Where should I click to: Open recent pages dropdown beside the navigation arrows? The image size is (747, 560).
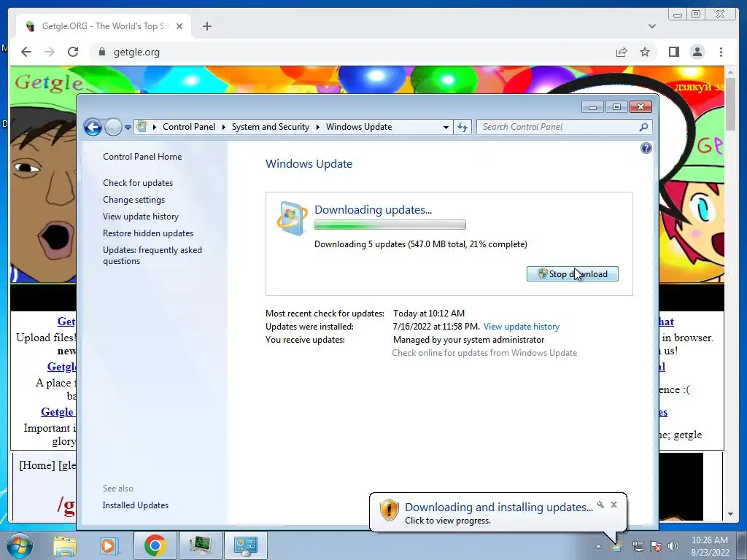point(128,127)
